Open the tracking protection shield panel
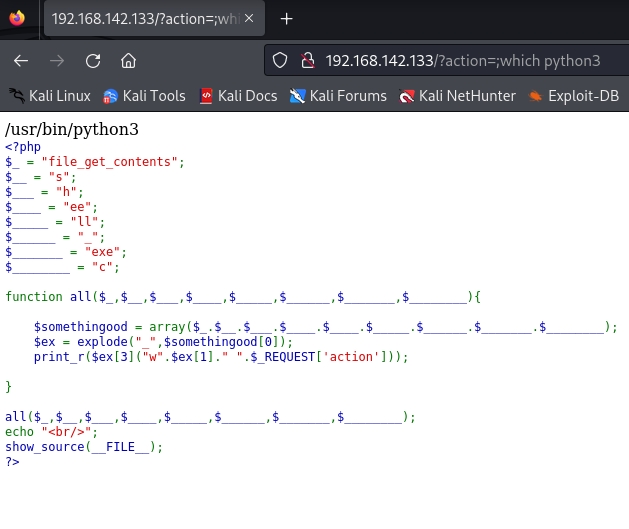 tap(280, 60)
